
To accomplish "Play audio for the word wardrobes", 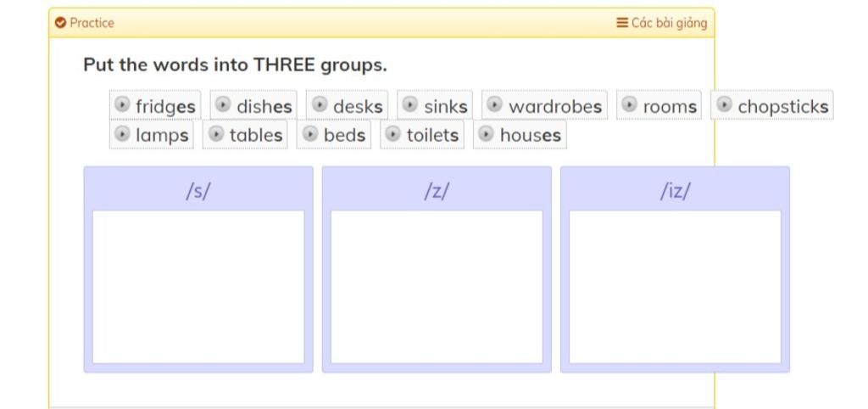I will (494, 104).
